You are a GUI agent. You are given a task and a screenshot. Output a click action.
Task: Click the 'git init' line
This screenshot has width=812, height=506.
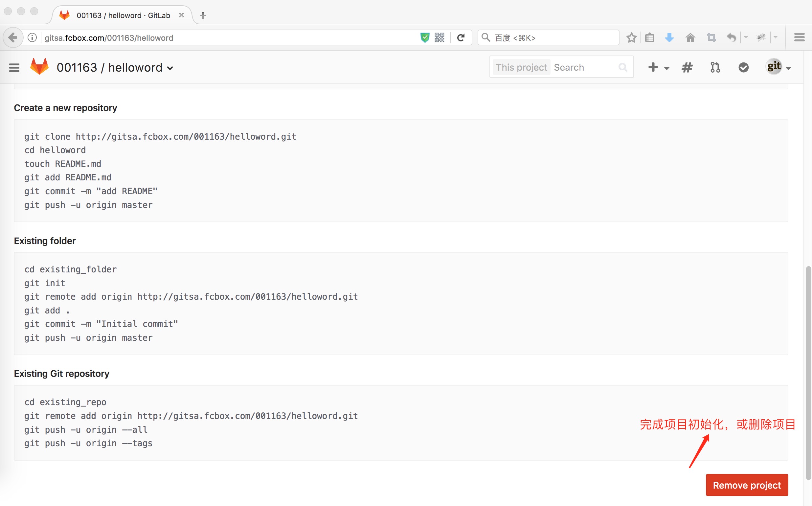45,283
